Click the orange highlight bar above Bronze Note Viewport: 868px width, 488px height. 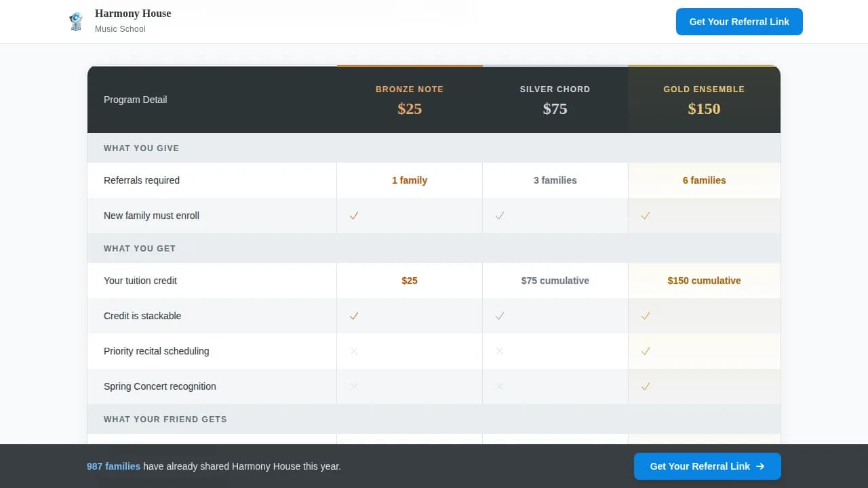click(410, 66)
